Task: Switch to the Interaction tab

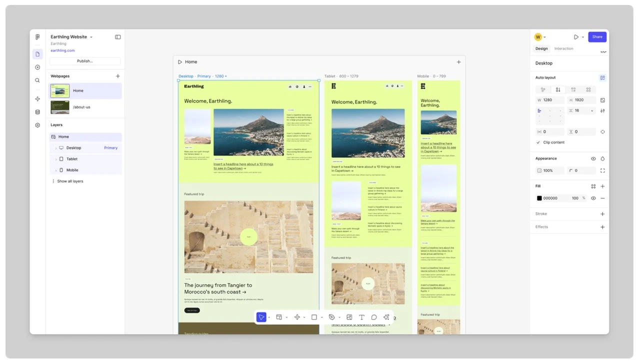Action: click(x=563, y=48)
